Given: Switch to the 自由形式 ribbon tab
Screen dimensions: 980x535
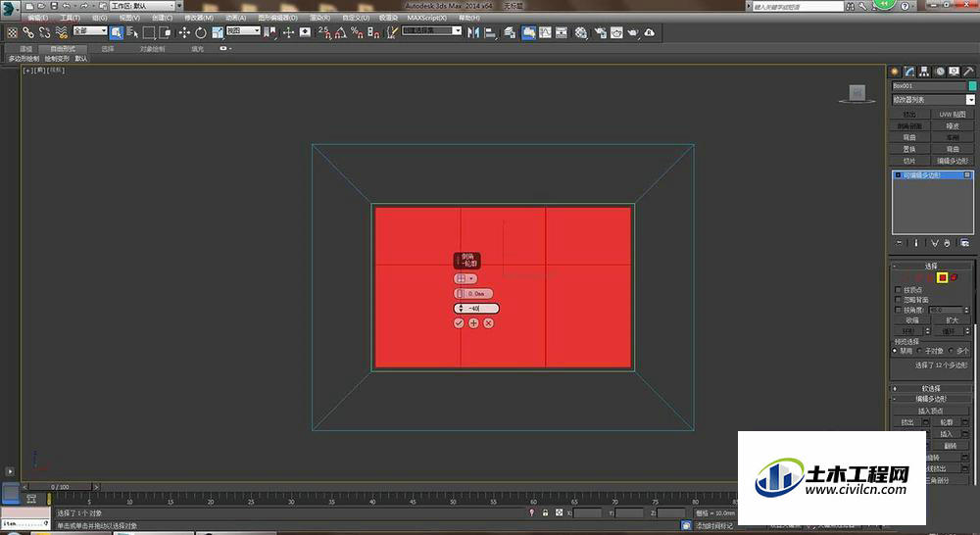Looking at the screenshot, I should point(63,49).
